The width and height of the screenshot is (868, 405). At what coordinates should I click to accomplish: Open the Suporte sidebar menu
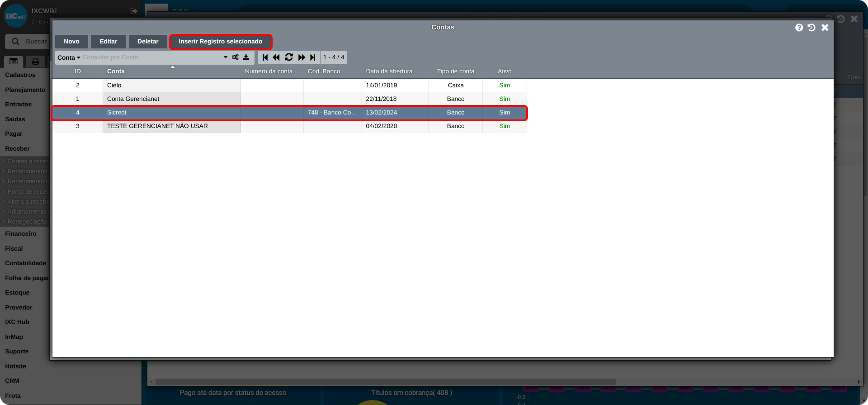[17, 352]
